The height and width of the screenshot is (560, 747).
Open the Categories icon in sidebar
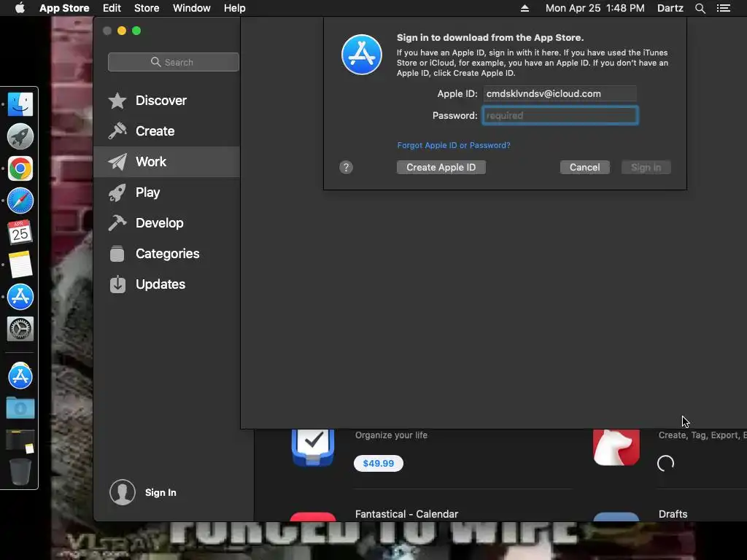click(117, 254)
